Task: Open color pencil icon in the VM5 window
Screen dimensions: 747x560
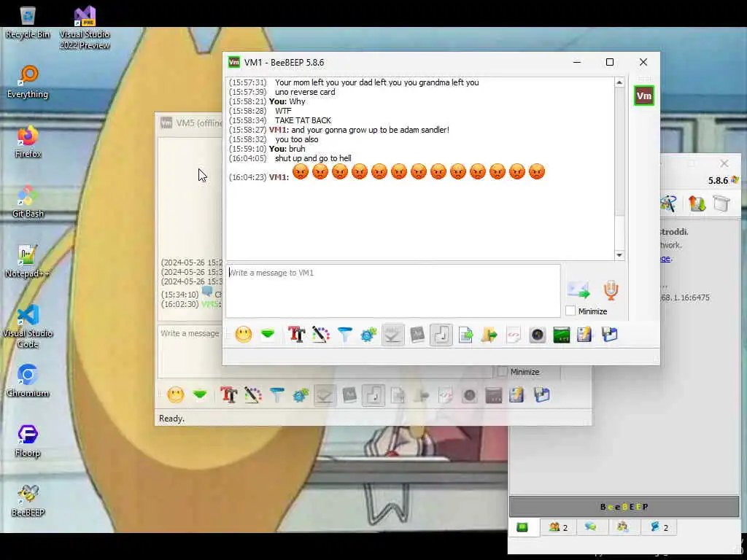Action: (253, 394)
